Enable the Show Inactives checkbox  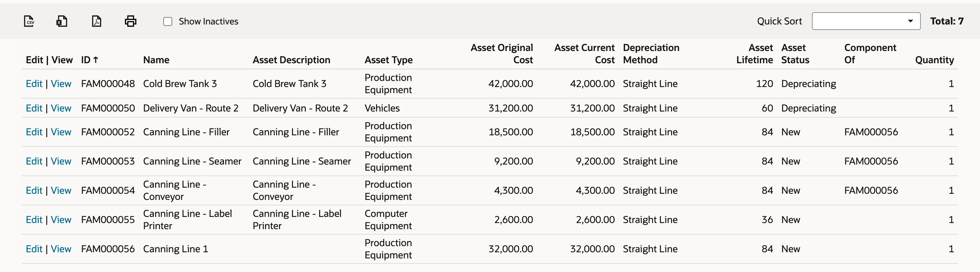pos(168,22)
